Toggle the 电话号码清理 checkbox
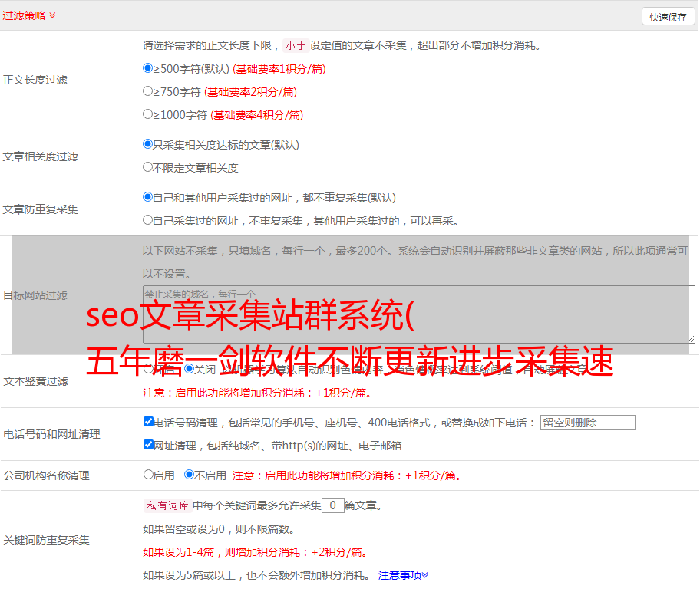The image size is (700, 589). pos(148,422)
